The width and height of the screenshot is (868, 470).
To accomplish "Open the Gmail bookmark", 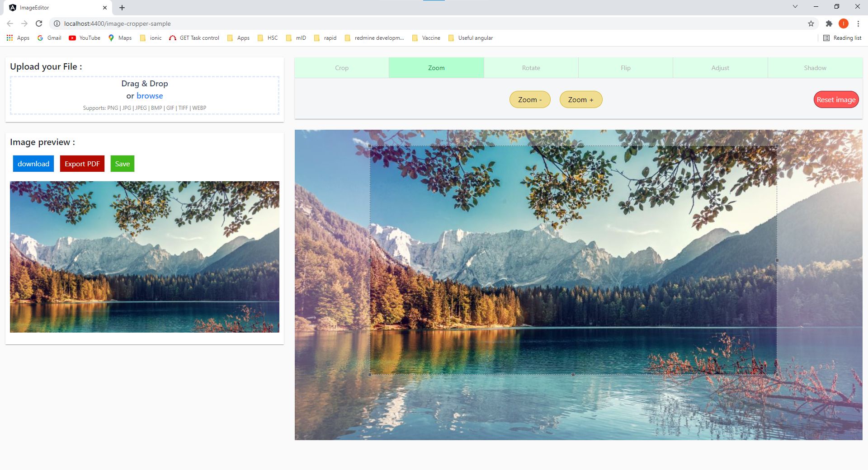I will (49, 38).
